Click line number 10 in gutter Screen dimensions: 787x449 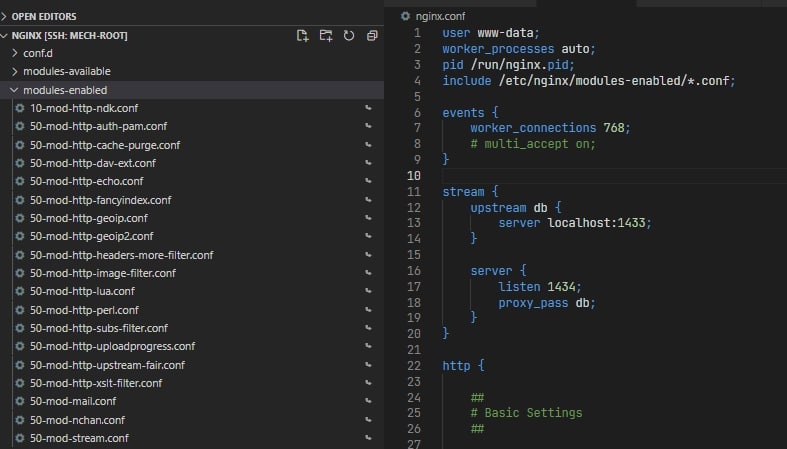[414, 176]
